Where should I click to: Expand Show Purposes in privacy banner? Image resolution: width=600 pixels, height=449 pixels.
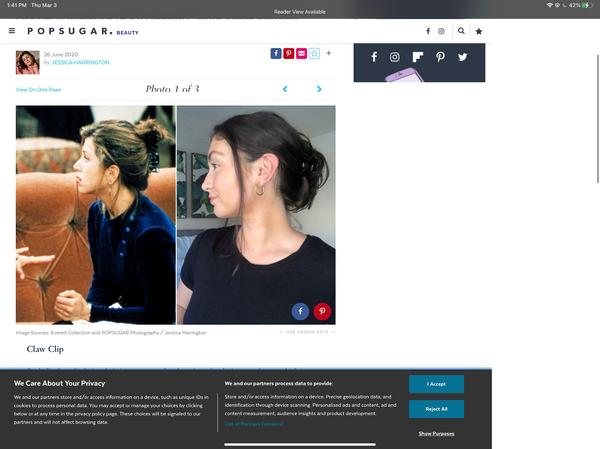(x=436, y=433)
